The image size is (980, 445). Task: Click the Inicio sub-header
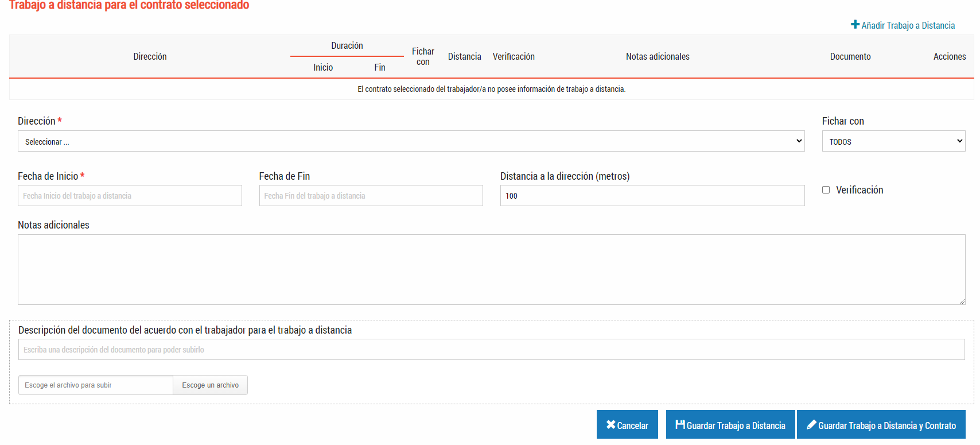[x=323, y=68]
